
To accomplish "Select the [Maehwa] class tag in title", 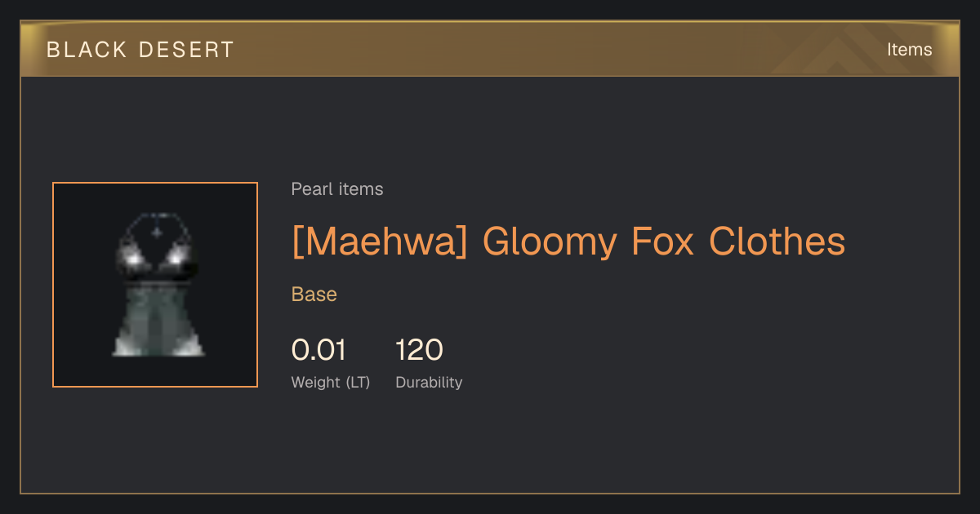I will pos(380,242).
